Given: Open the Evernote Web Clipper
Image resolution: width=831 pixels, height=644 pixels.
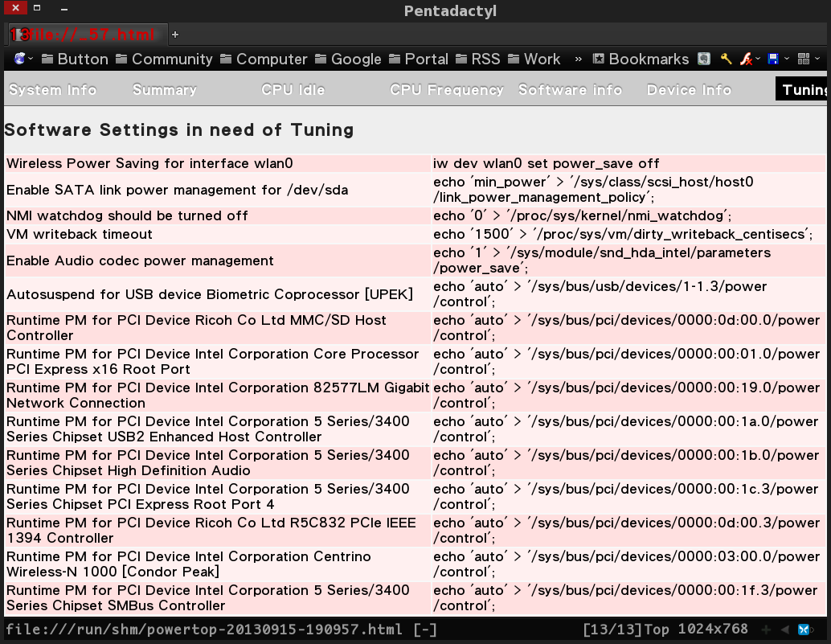Looking at the screenshot, I should [x=704, y=59].
